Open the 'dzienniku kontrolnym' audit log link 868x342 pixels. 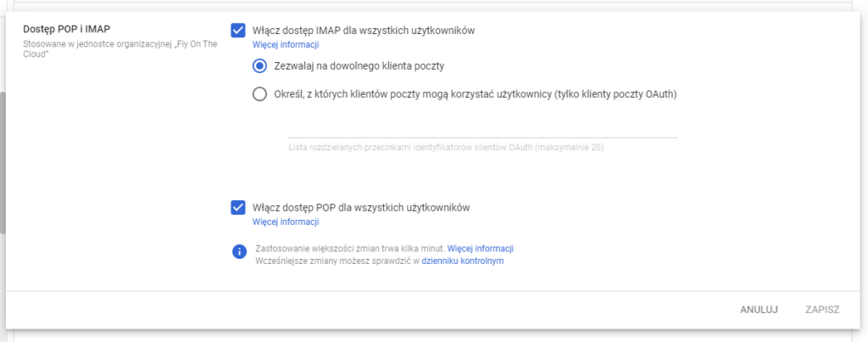[x=463, y=261]
